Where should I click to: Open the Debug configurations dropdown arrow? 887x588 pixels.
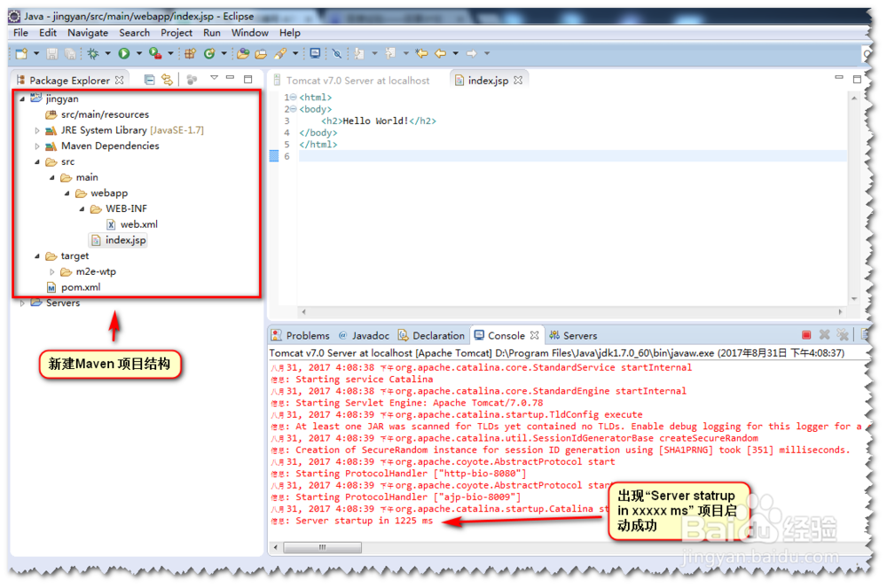tap(107, 54)
